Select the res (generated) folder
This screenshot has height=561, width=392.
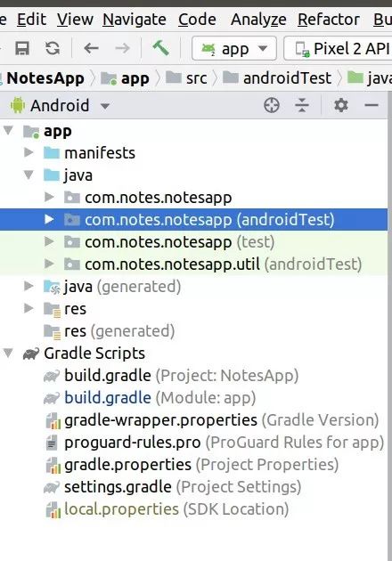coord(193,331)
